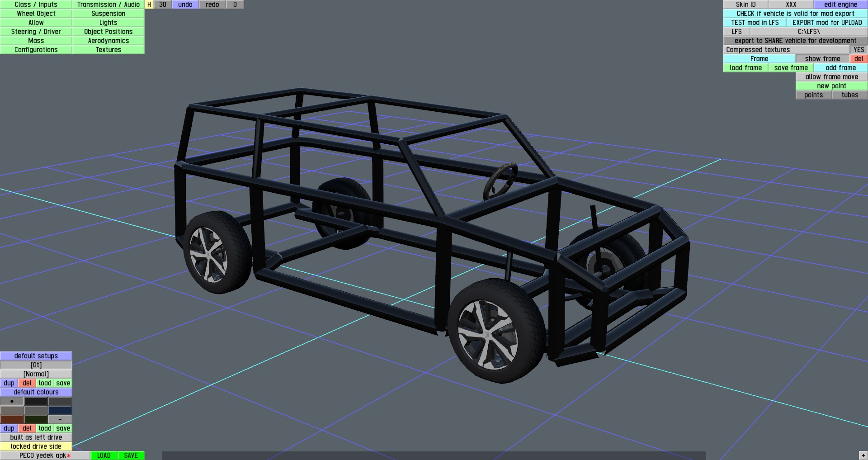The width and height of the screenshot is (868, 460).
Task: Open the Steering / Driver section
Action: tap(36, 32)
